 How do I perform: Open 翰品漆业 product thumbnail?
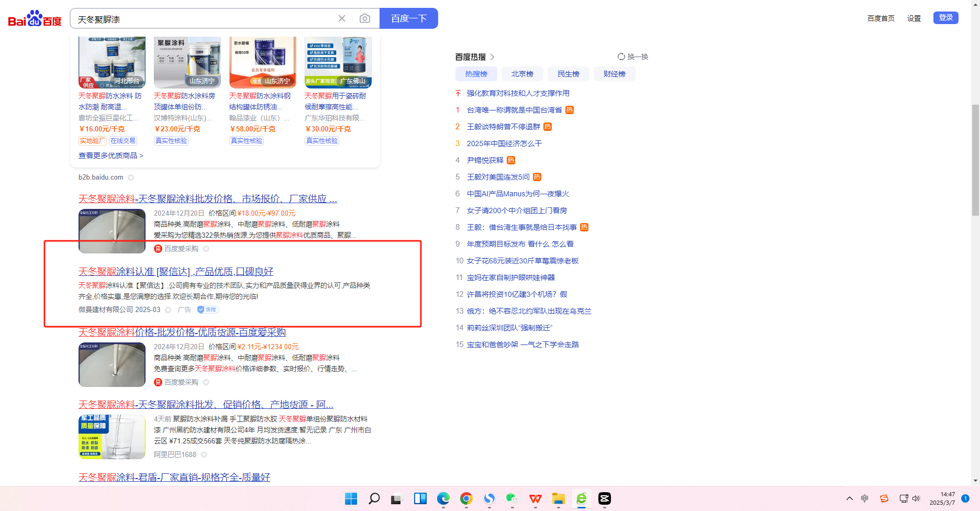263,62
